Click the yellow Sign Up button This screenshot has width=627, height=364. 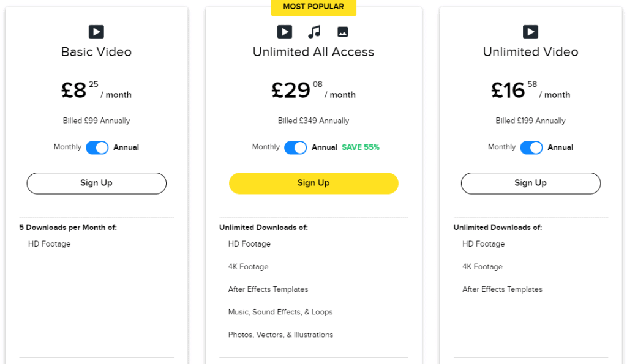click(313, 184)
